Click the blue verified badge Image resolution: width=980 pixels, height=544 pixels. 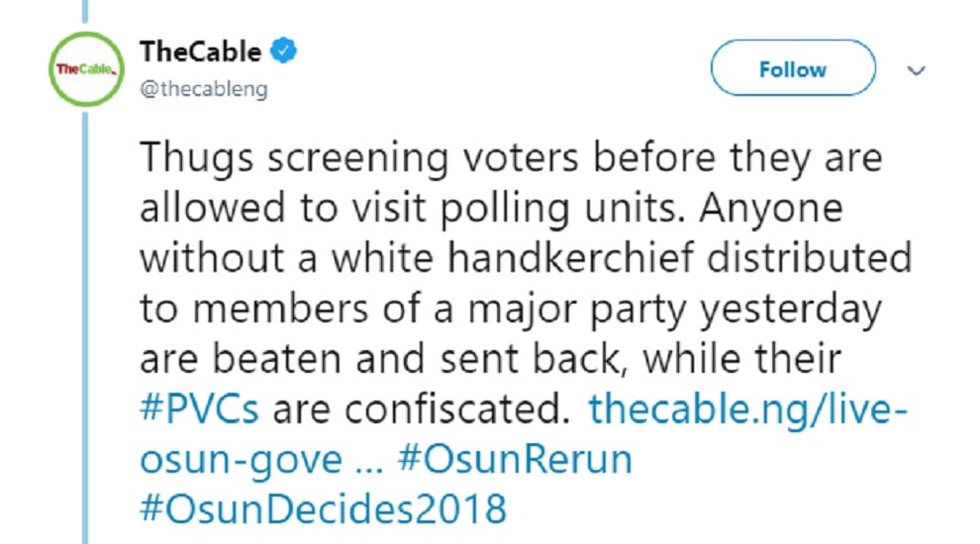pos(283,50)
